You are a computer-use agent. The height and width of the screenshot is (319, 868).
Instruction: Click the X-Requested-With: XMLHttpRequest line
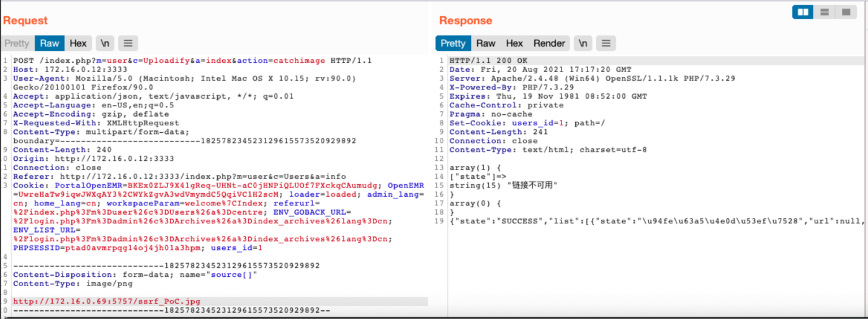coord(96,123)
